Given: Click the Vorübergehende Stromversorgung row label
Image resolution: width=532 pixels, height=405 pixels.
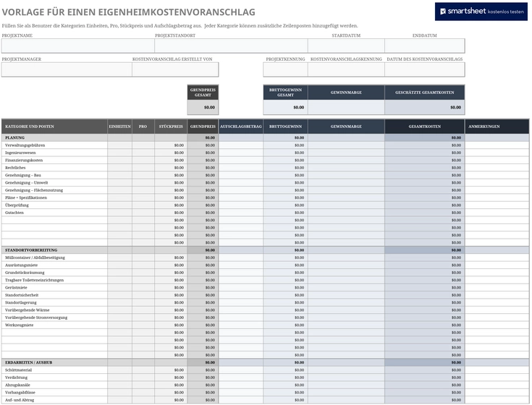Looking at the screenshot, I should click(x=36, y=317).
